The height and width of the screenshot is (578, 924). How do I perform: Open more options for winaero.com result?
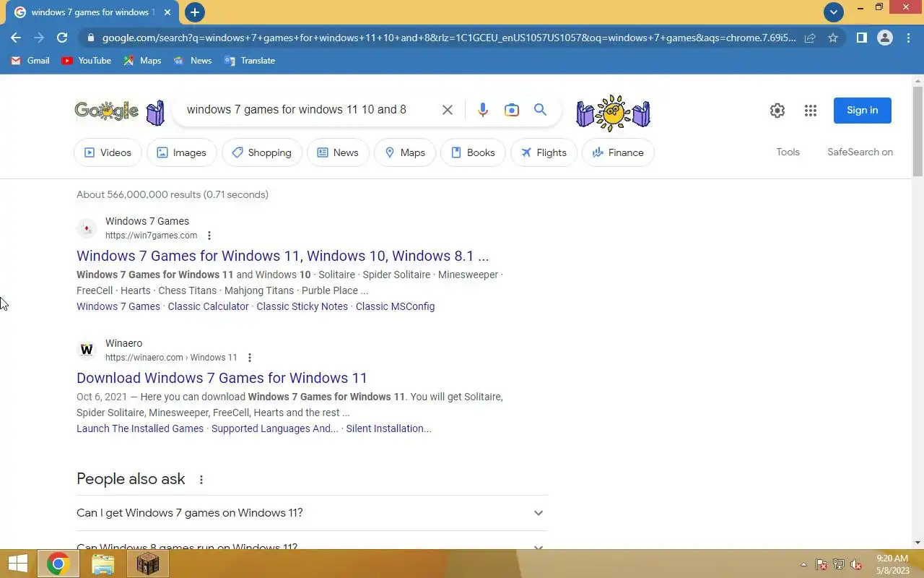click(250, 358)
